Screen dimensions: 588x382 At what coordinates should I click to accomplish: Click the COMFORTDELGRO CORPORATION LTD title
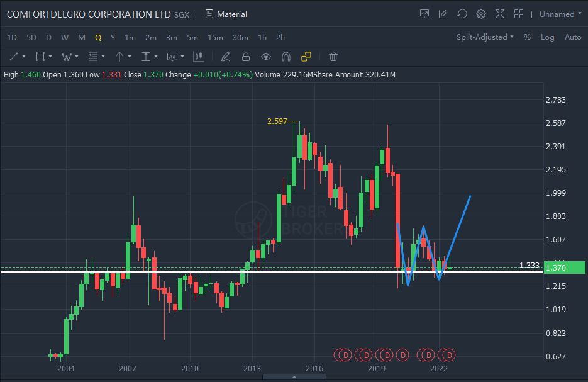click(x=89, y=14)
